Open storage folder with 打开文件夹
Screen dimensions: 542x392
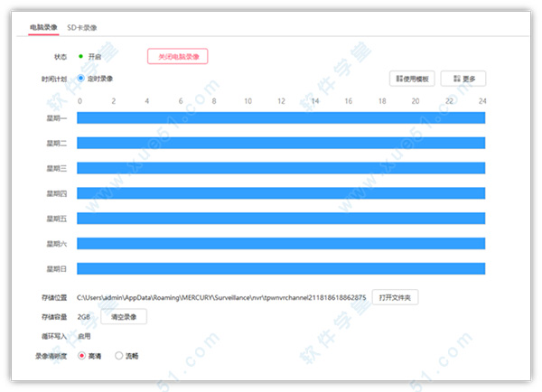point(396,297)
